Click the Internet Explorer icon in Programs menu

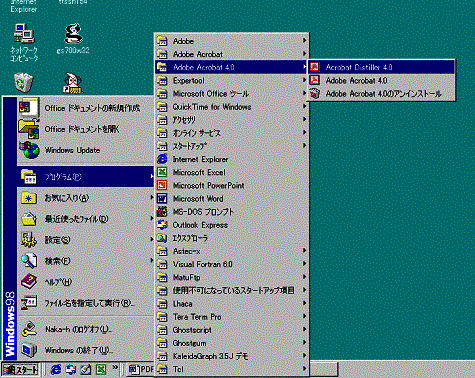click(x=162, y=159)
